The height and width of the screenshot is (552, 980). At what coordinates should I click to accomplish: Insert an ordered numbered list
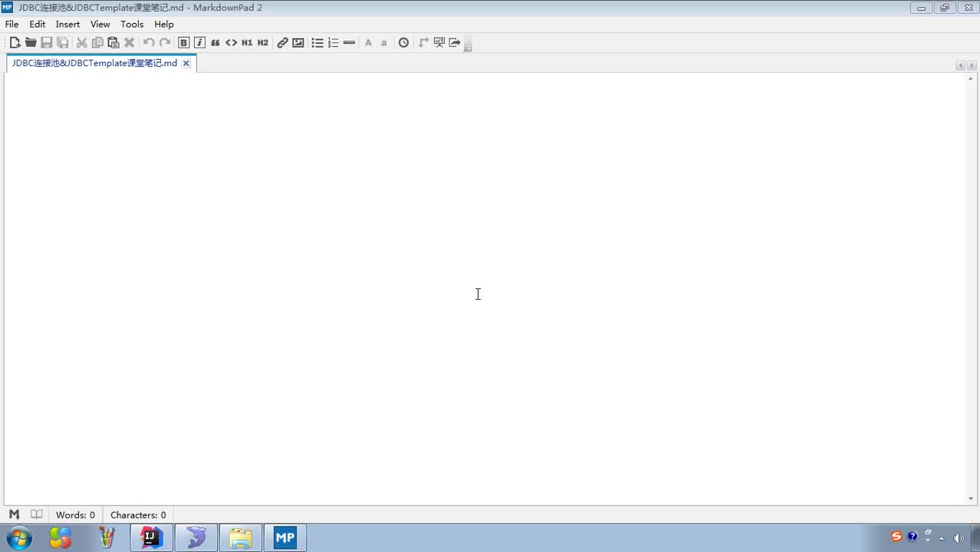[334, 43]
